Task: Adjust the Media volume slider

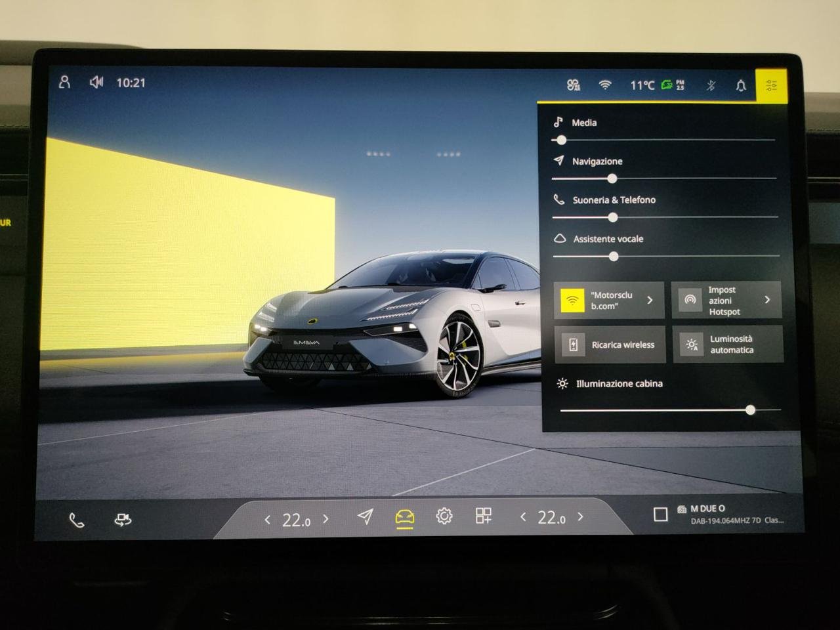Action: (664, 140)
